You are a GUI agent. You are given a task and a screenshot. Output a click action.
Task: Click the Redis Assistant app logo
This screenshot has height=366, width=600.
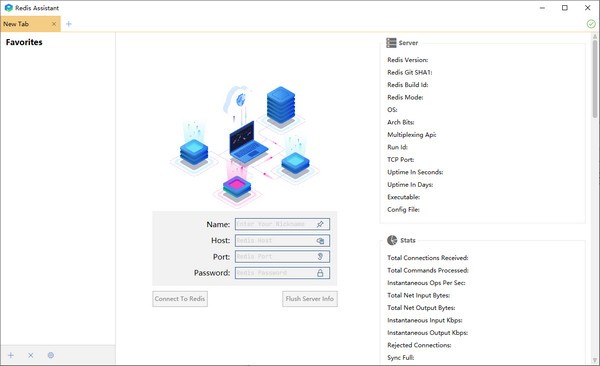click(x=8, y=8)
